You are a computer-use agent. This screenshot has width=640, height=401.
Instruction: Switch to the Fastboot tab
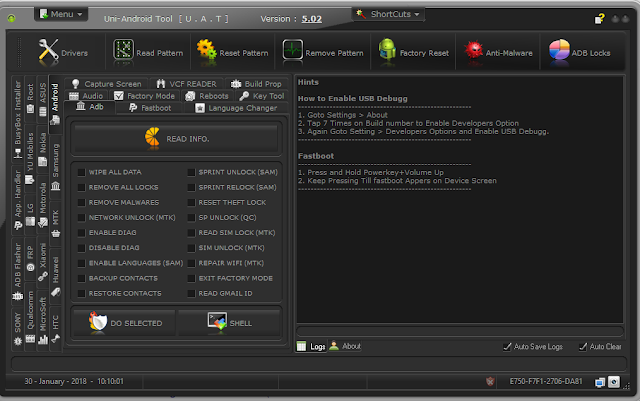coord(150,108)
